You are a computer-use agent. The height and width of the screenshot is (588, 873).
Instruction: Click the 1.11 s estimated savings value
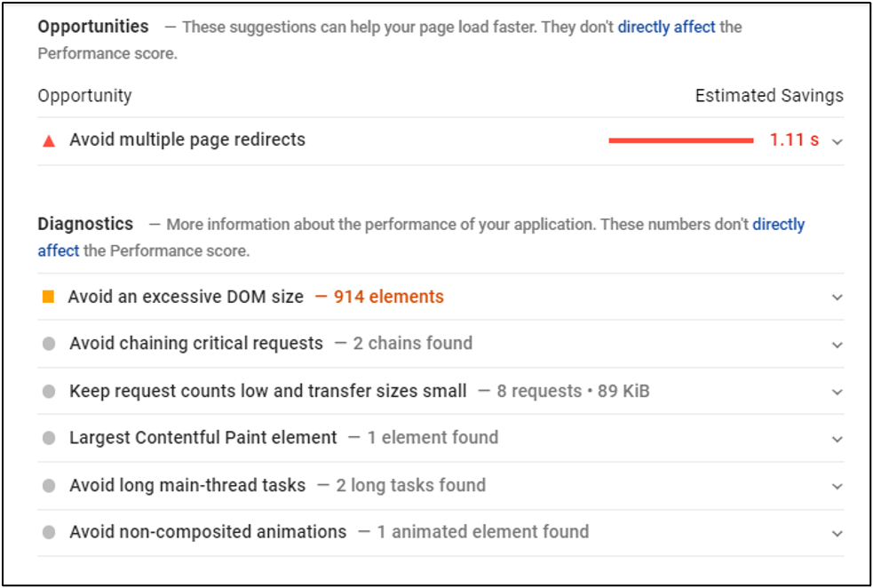point(795,139)
